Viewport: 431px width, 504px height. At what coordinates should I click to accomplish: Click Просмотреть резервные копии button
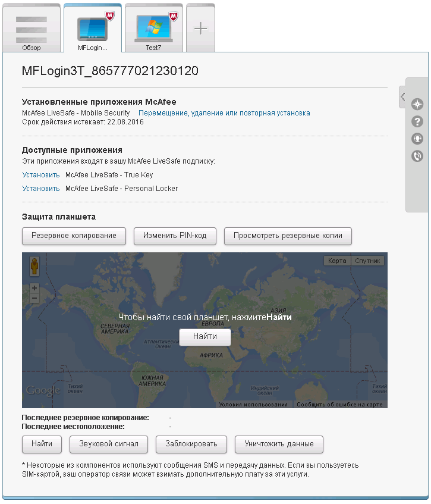[288, 236]
